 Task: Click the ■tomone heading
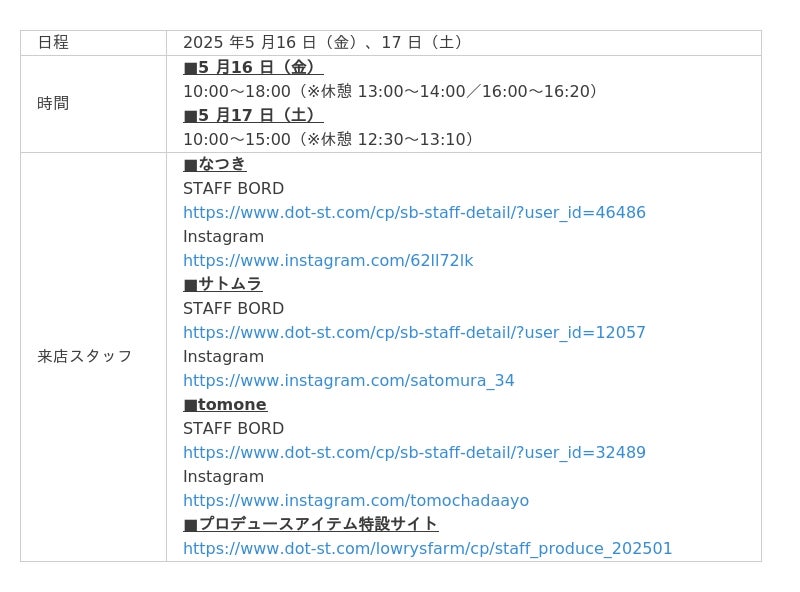[225, 404]
